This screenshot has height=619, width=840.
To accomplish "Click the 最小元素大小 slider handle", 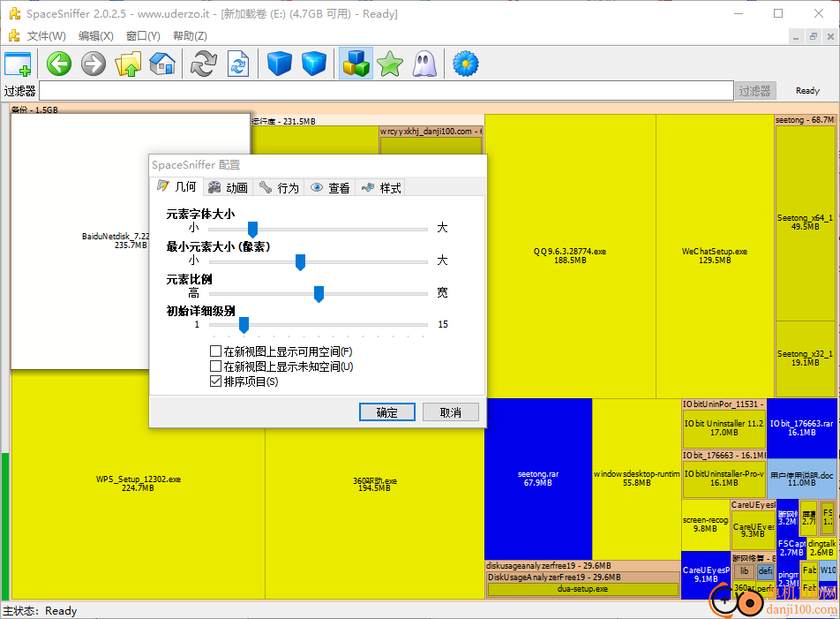I will tap(301, 262).
